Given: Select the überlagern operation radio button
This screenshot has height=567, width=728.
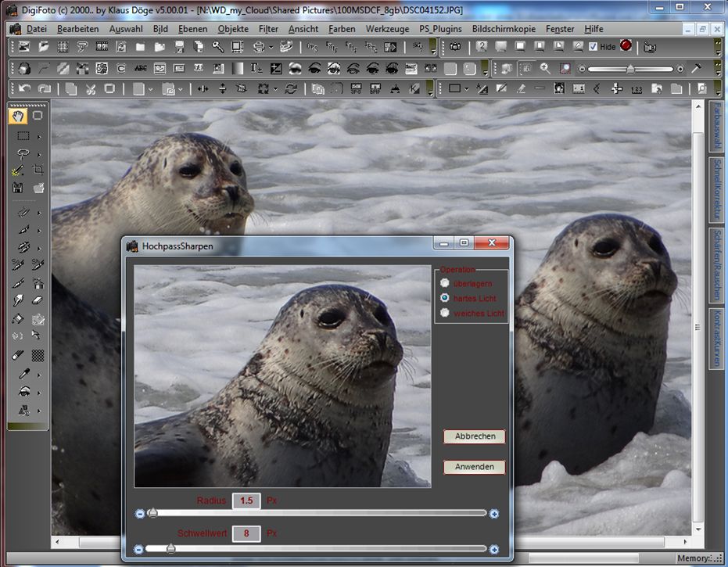Looking at the screenshot, I should point(445,282).
